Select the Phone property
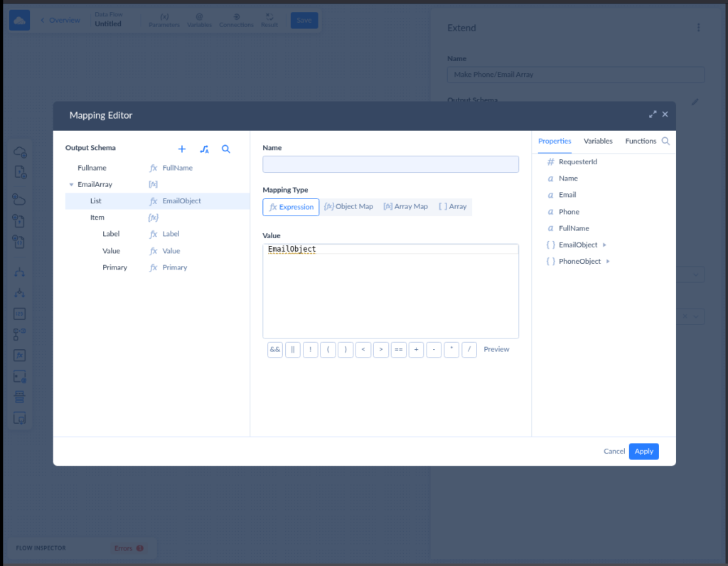Viewport: 728px width, 566px height. point(569,212)
